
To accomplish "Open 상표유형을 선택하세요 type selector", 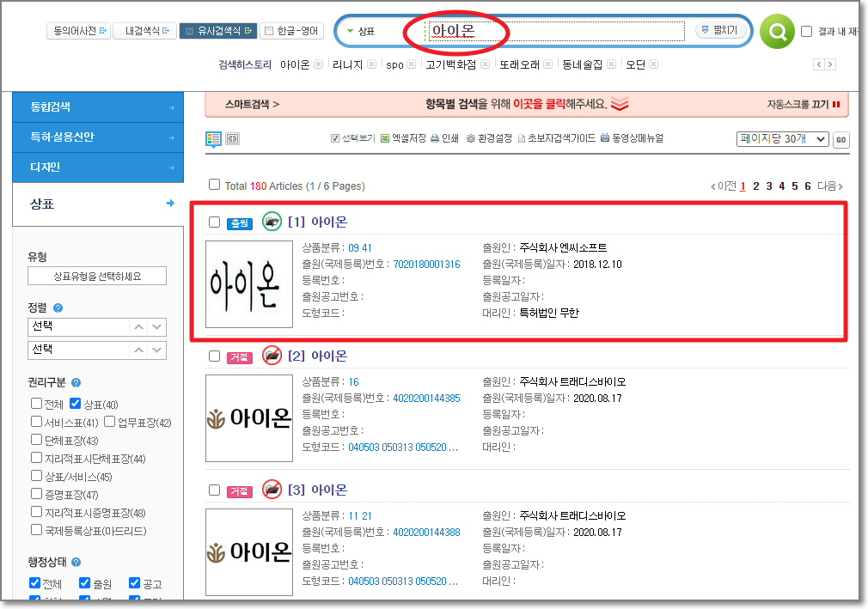I will (97, 276).
